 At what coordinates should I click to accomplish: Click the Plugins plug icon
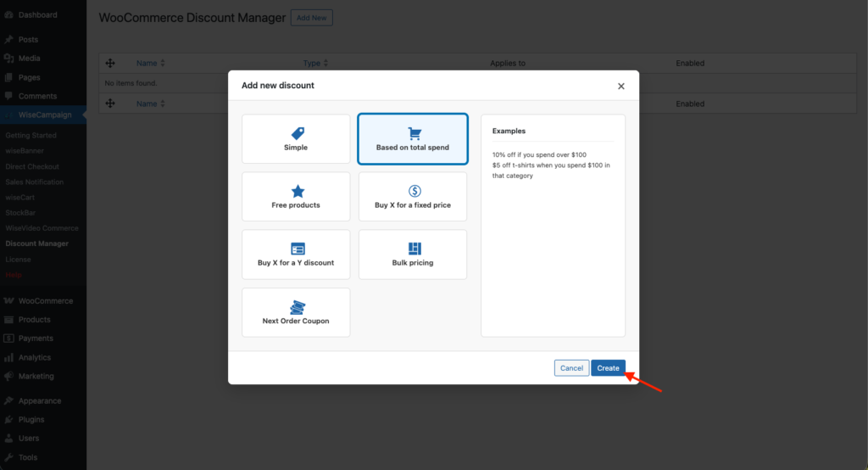pyautogui.click(x=8, y=420)
